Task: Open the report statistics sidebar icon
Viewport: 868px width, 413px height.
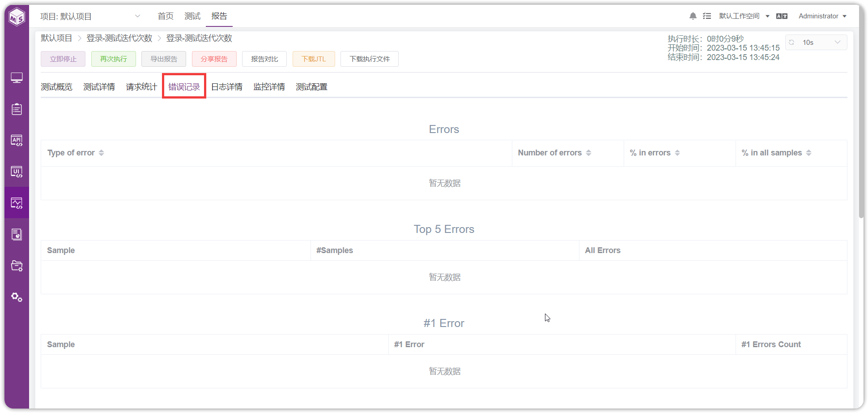Action: click(17, 234)
